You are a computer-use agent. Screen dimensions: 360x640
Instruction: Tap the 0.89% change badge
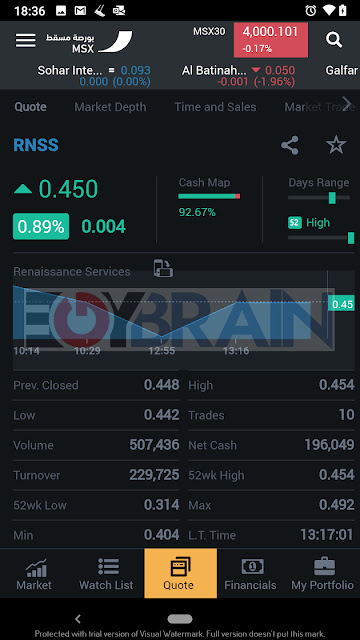pos(41,227)
